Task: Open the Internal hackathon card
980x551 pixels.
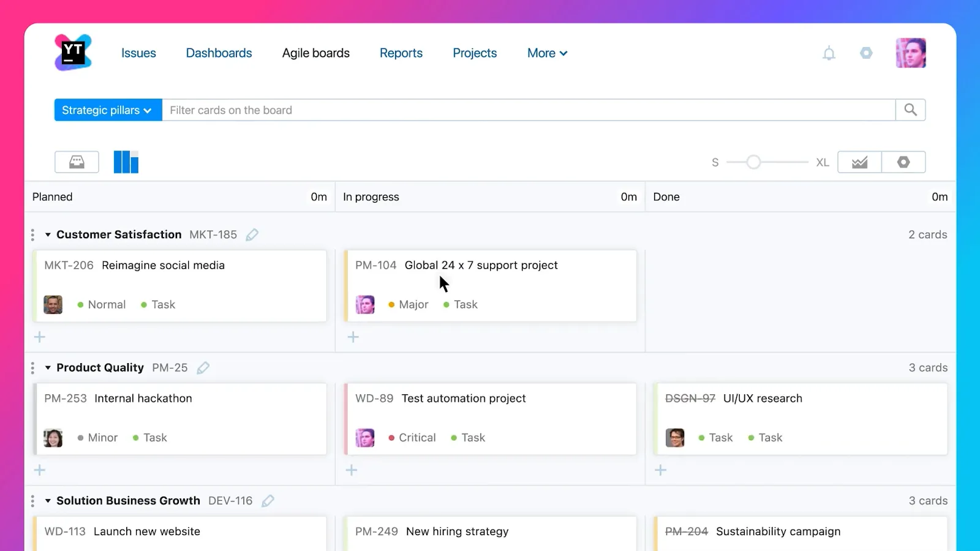Action: [143, 399]
